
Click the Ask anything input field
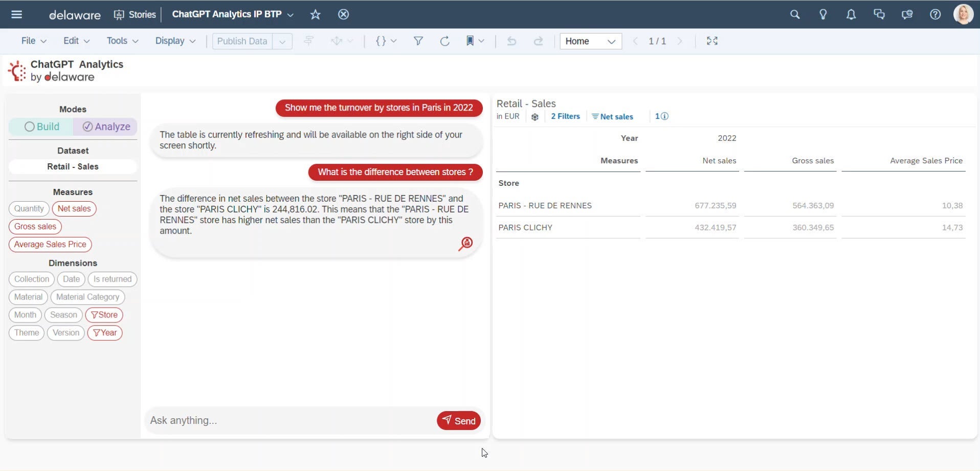tap(289, 420)
